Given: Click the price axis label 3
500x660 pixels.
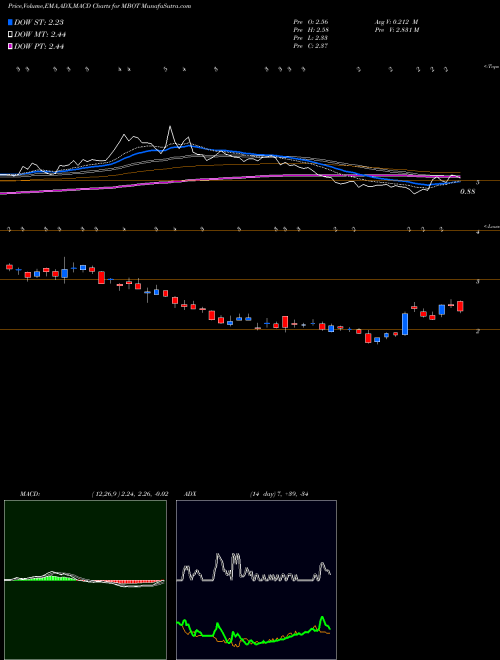Looking at the screenshot, I should 478,282.
